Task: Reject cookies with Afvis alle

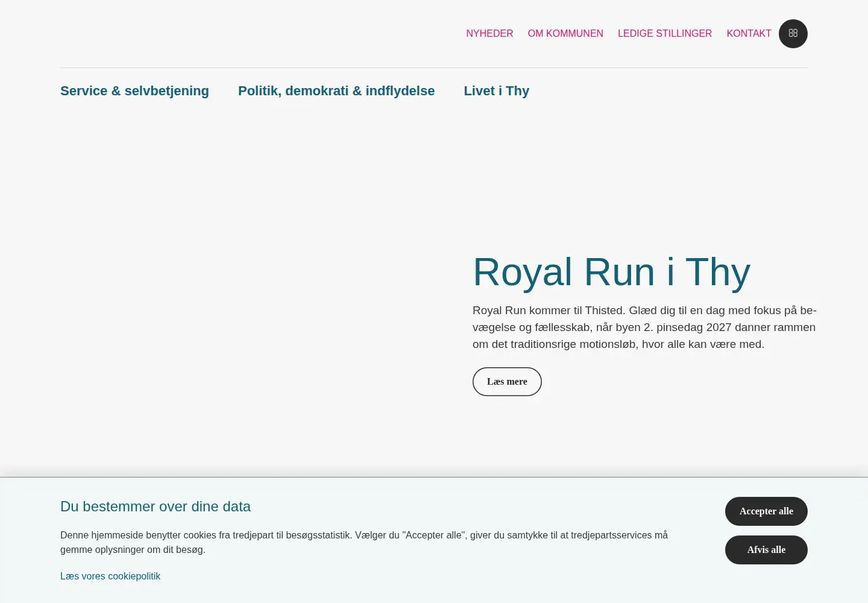Action: [766, 550]
